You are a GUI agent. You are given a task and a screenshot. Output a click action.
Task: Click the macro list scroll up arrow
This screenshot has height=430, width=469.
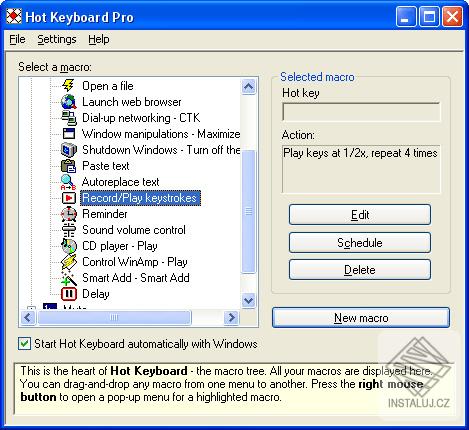(248, 87)
